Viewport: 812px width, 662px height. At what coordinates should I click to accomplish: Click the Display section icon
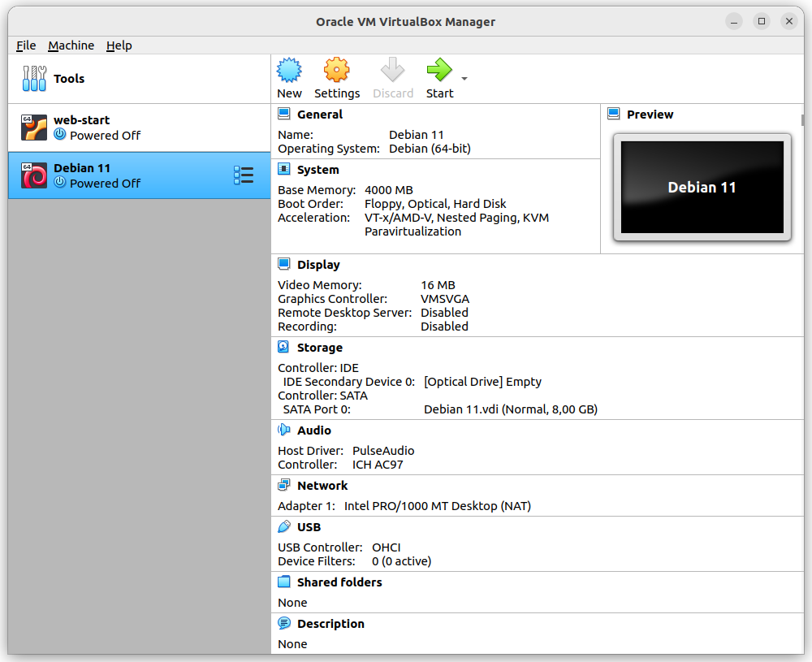(284, 264)
